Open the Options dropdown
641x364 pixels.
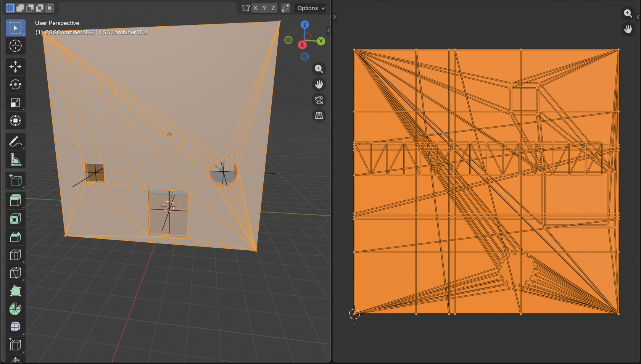[310, 8]
